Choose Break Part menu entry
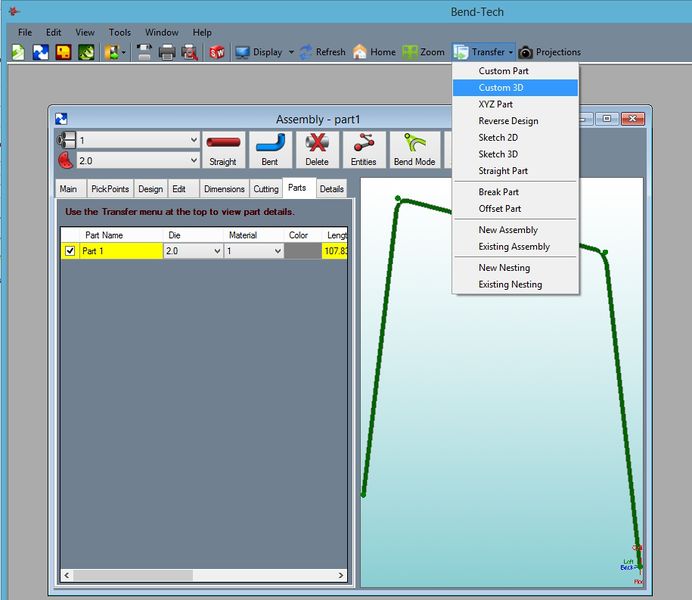 [515, 192]
